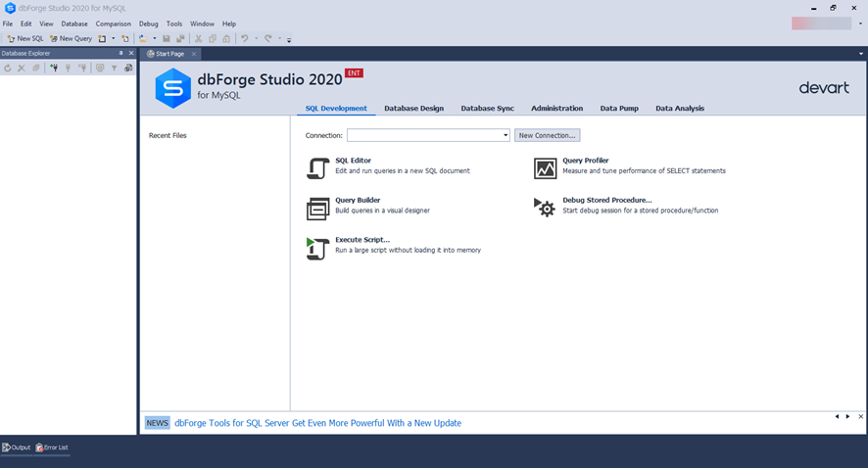Open the Query Profiler icon
Image resolution: width=868 pixels, height=468 pixels.
545,168
